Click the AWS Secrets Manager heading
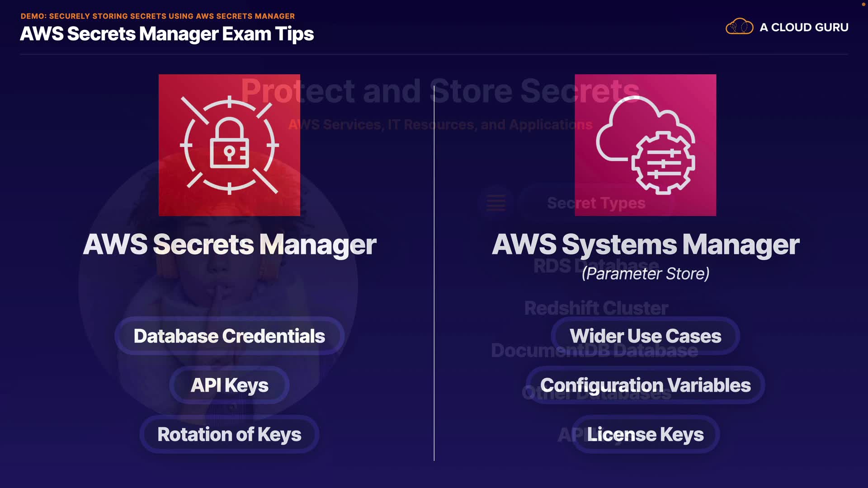Image resolution: width=868 pixels, height=488 pixels. (x=229, y=244)
